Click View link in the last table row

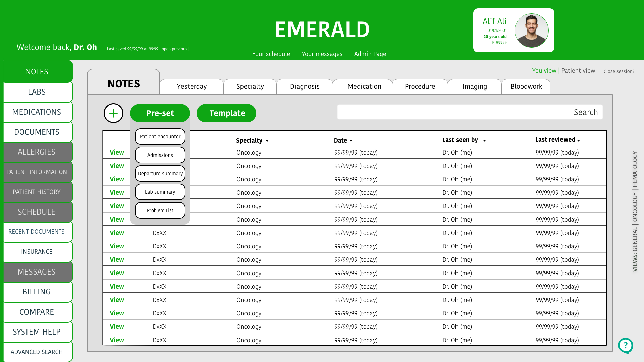point(117,340)
